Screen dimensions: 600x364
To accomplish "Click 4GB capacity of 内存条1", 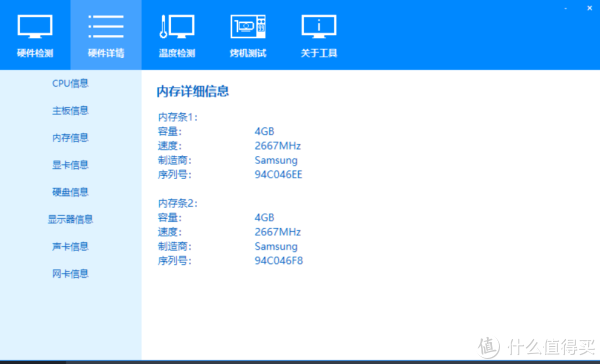I will [x=264, y=131].
